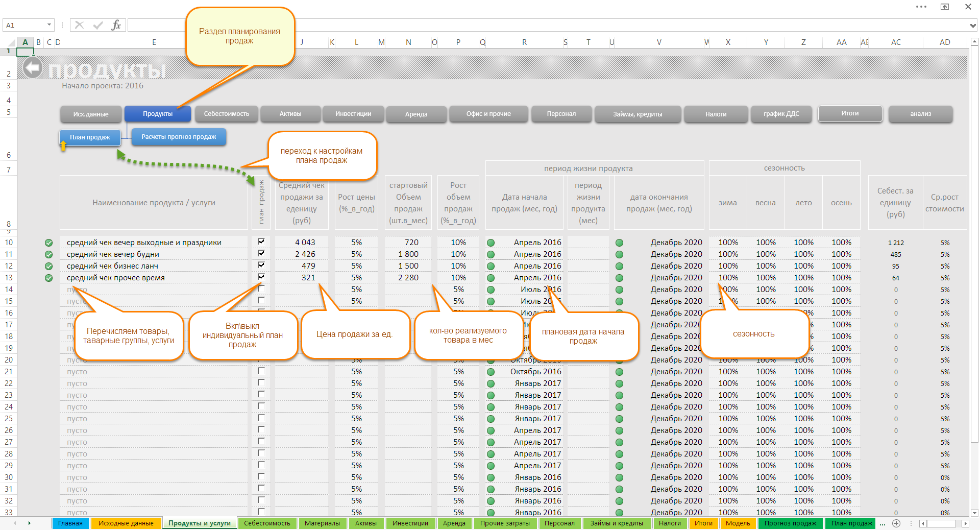Click the Себестоимость navigation button

click(x=227, y=114)
